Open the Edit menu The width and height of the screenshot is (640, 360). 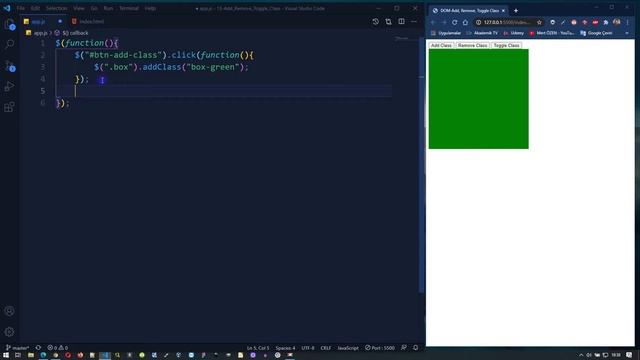point(35,8)
